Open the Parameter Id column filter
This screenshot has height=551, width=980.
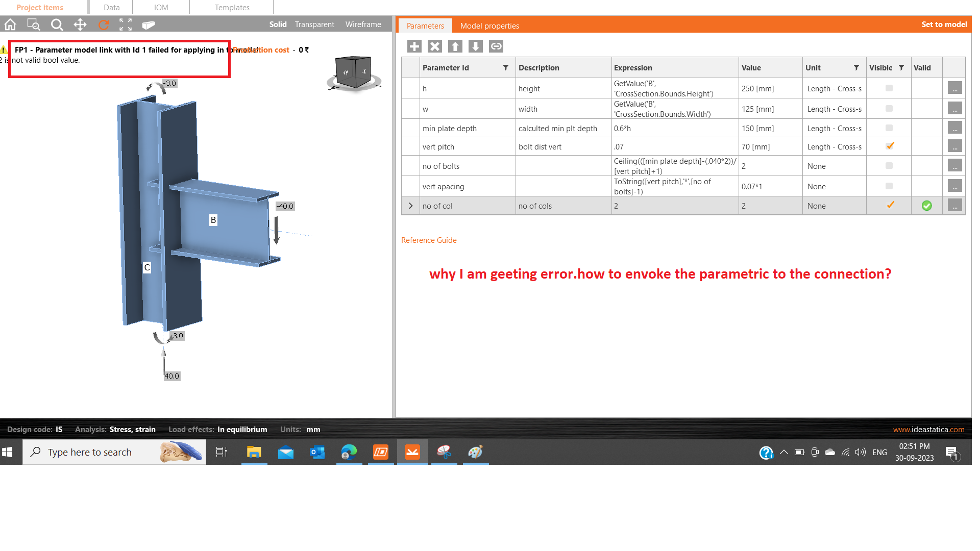click(x=506, y=67)
